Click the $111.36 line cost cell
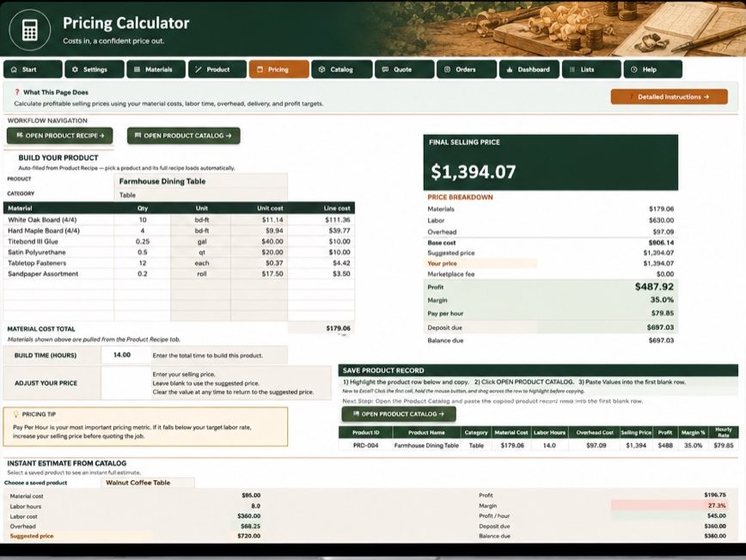Image resolution: width=746 pixels, height=560 pixels. coord(321,220)
